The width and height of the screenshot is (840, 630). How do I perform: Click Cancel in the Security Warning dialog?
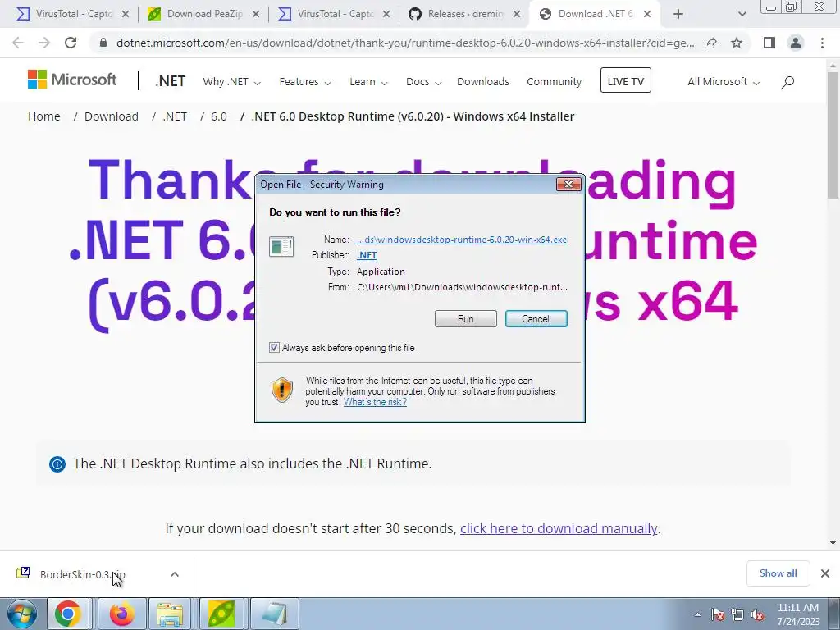(536, 319)
